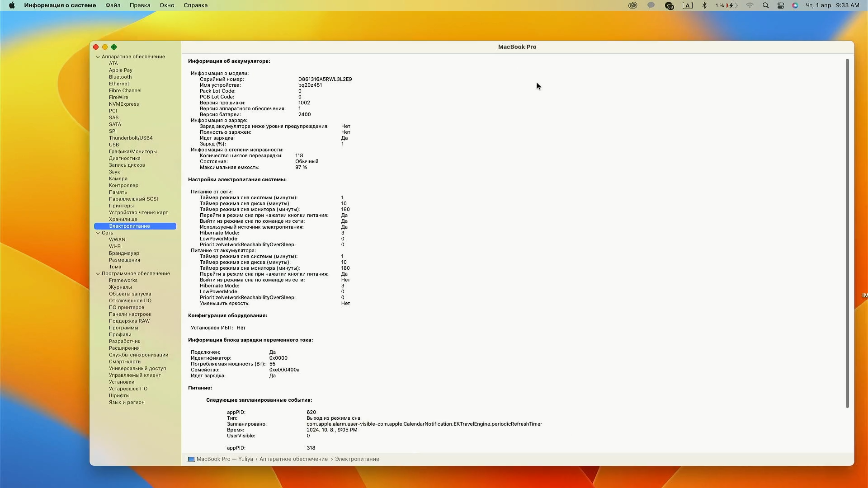Image resolution: width=868 pixels, height=488 pixels.
Task: Open the Файл menu
Action: tap(113, 5)
